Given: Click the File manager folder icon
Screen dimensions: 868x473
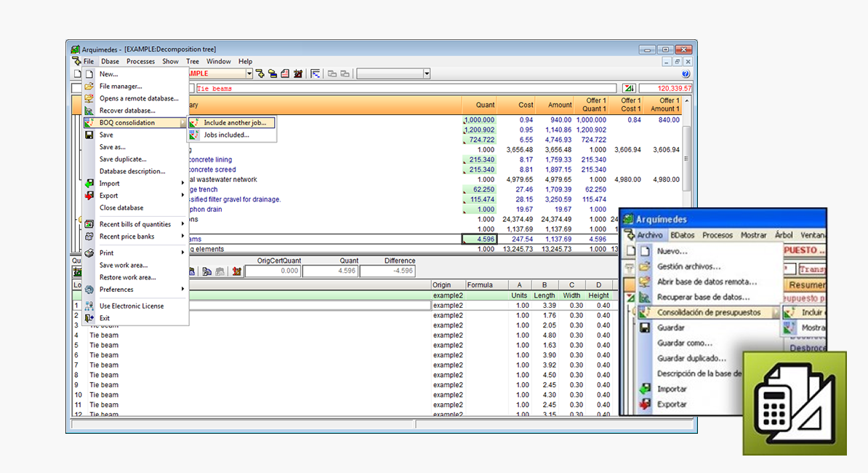Looking at the screenshot, I should click(x=89, y=86).
